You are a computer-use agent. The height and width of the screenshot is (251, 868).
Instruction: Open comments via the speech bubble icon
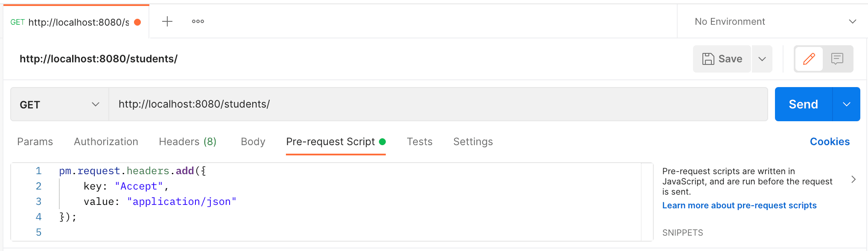tap(837, 58)
